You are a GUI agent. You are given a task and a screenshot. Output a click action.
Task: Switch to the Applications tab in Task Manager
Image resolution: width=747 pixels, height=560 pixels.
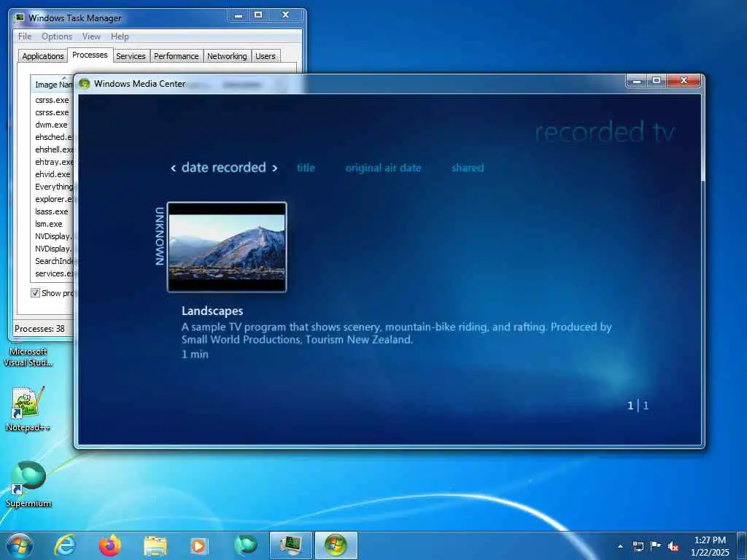click(43, 56)
